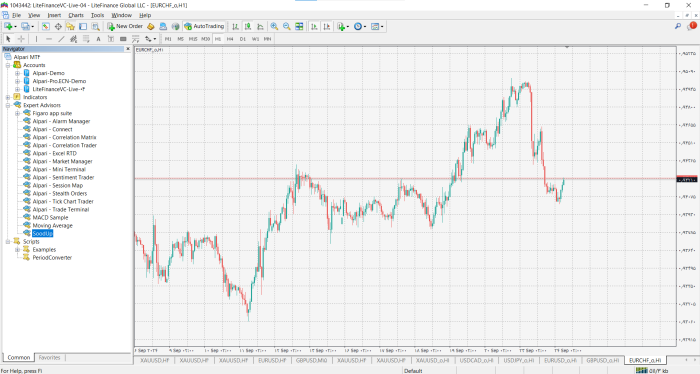The width and height of the screenshot is (700, 374).
Task: Toggle the AutoTrading button
Action: pos(204,26)
